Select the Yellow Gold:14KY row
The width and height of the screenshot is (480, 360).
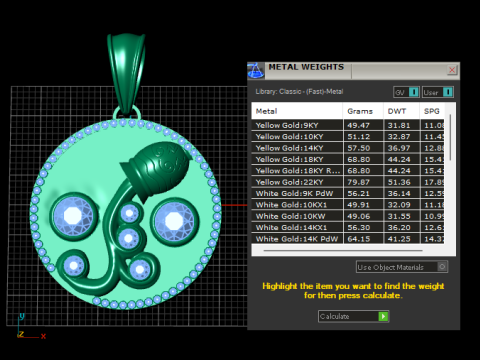click(348, 148)
